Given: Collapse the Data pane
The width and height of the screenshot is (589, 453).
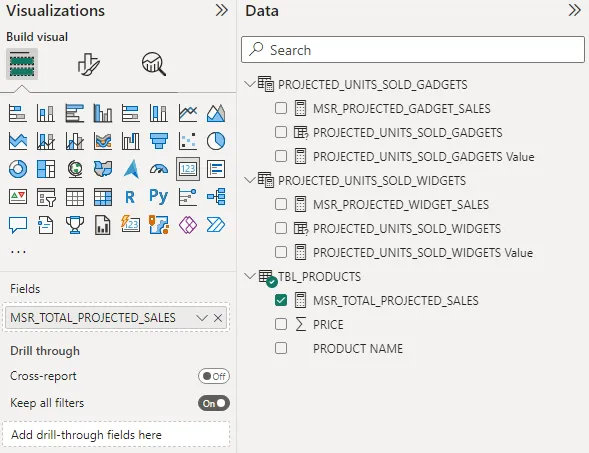Looking at the screenshot, I should (575, 11).
